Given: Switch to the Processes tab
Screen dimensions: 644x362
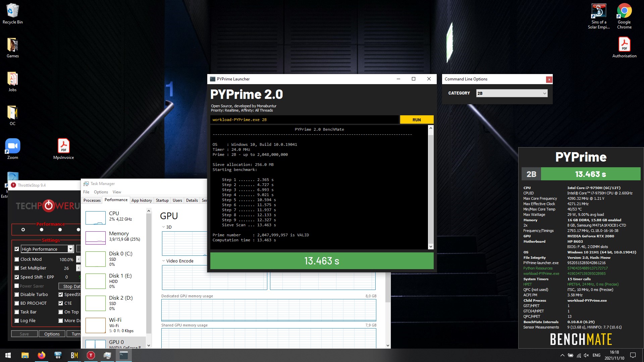Looking at the screenshot, I should [92, 200].
